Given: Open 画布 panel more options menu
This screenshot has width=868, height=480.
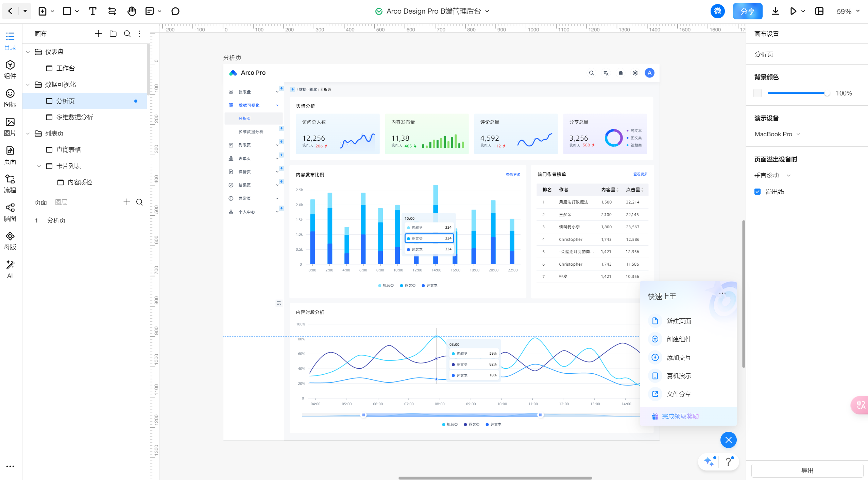Looking at the screenshot, I should 139,34.
